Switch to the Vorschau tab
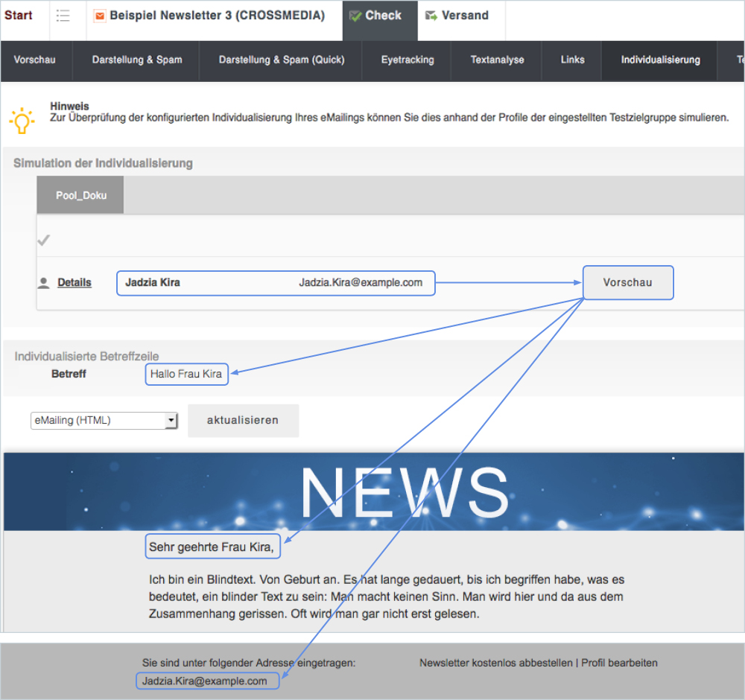 pos(35,60)
